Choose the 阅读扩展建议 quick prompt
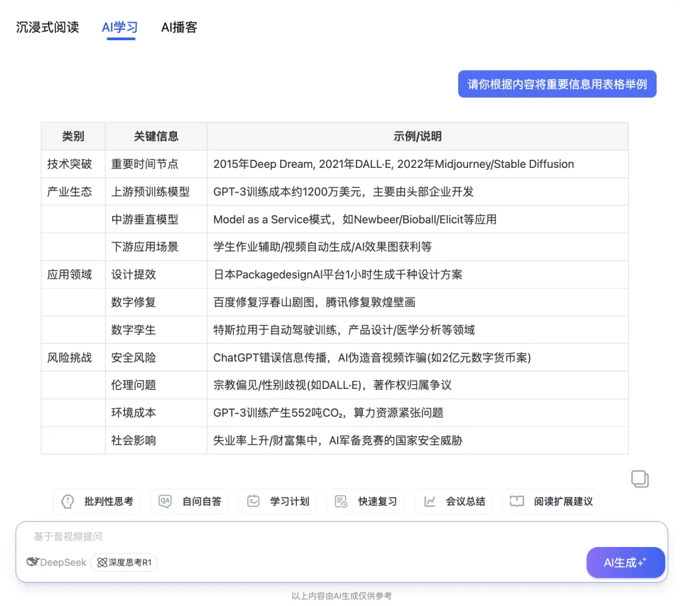 click(x=551, y=502)
